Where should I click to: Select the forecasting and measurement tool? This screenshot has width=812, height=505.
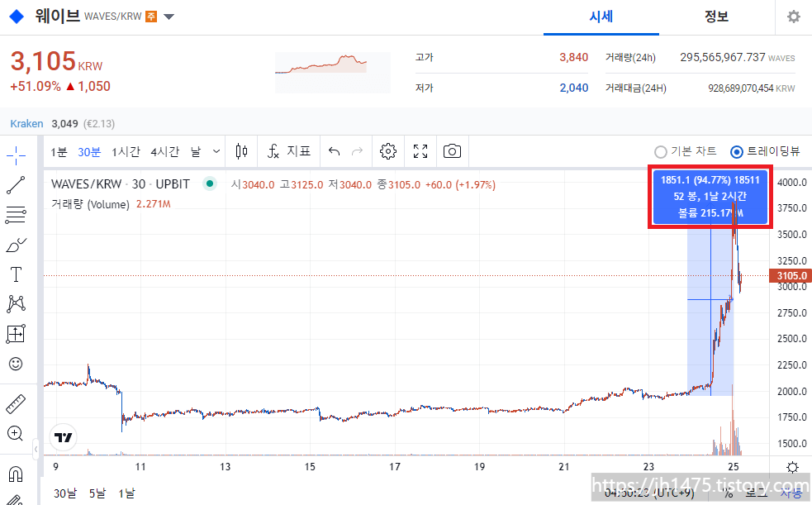click(16, 334)
